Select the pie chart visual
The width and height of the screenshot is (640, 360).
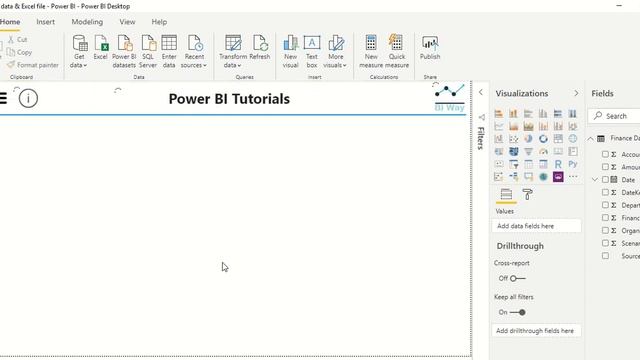(529, 139)
